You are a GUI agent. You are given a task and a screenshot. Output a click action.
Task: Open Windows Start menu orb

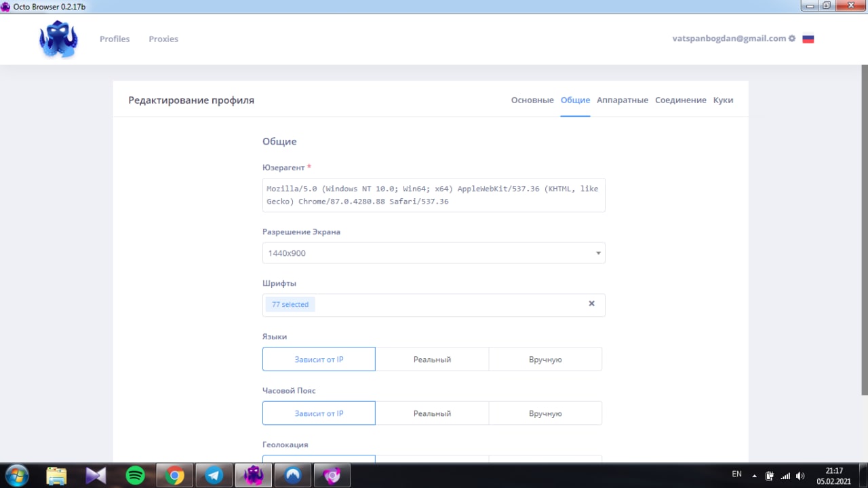[x=16, y=475]
